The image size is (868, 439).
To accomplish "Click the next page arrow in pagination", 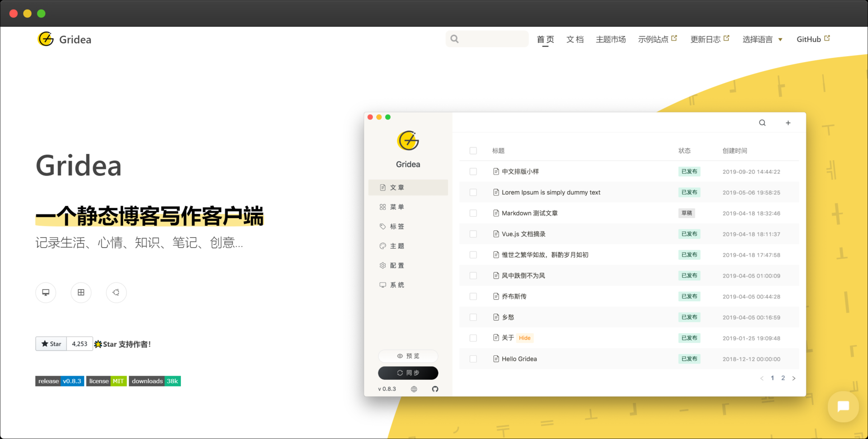I will (x=794, y=378).
